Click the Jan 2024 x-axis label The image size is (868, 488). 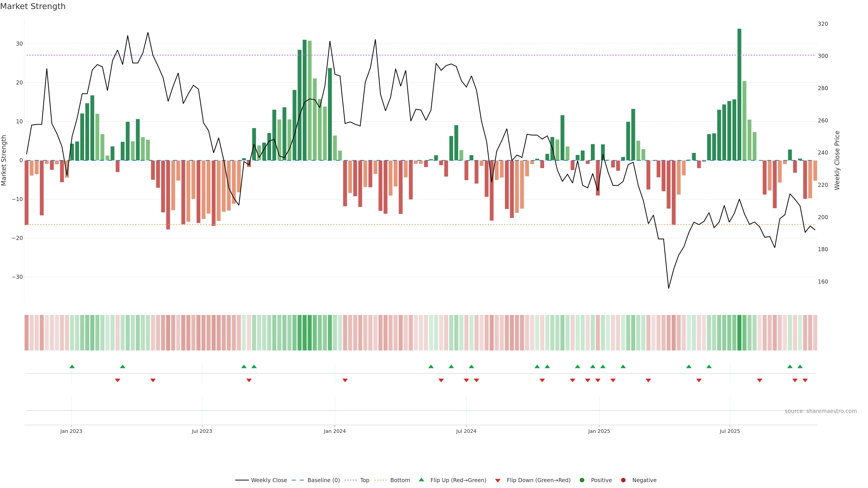(335, 431)
